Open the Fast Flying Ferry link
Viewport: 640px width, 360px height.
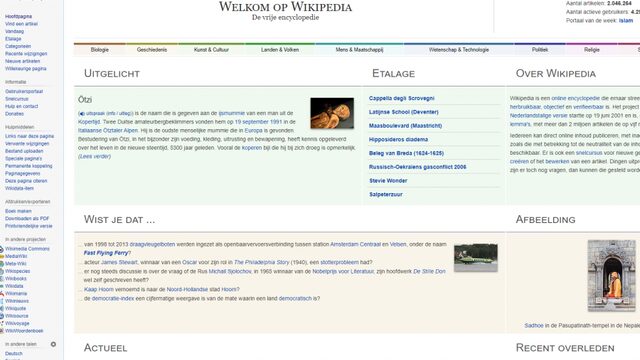click(x=106, y=253)
